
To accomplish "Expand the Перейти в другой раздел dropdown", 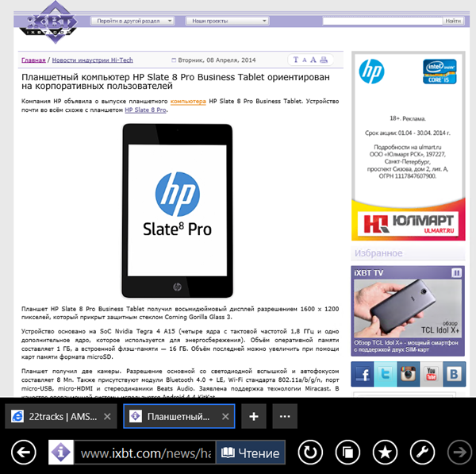I will (x=132, y=21).
